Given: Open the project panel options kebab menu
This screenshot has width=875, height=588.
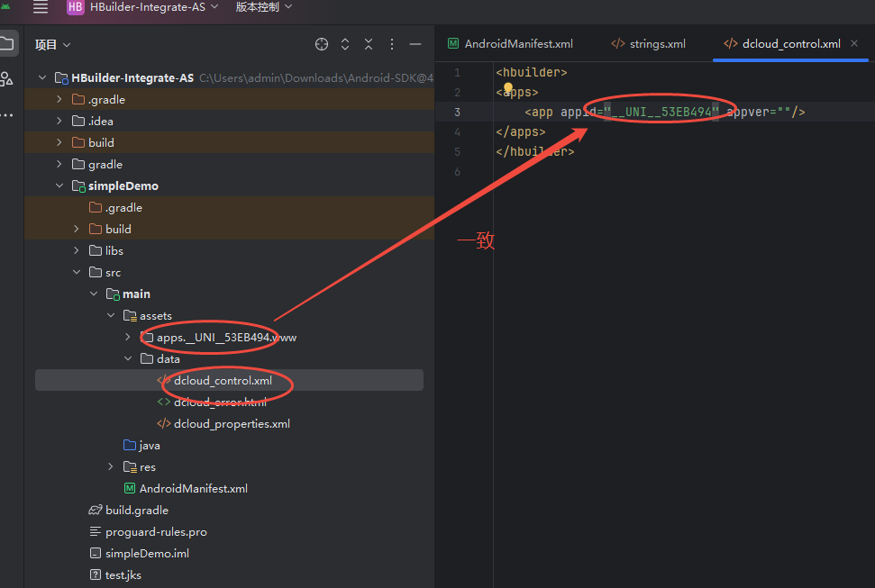Looking at the screenshot, I should click(392, 44).
